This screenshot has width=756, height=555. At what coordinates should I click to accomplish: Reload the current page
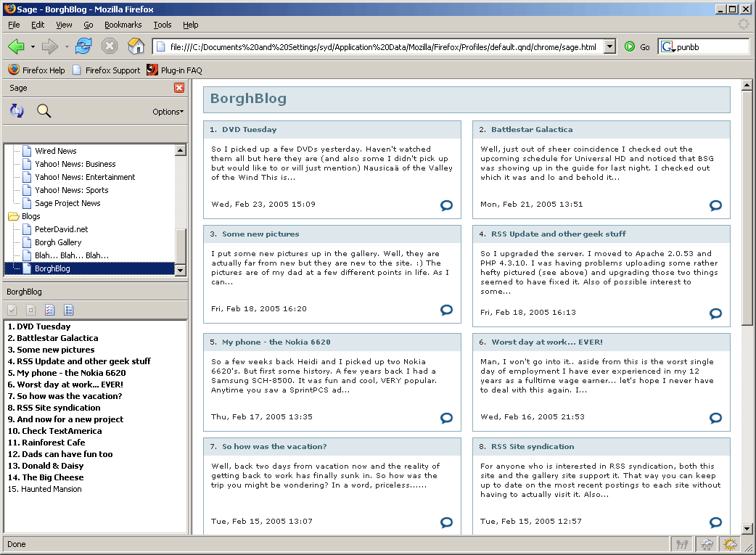point(83,46)
